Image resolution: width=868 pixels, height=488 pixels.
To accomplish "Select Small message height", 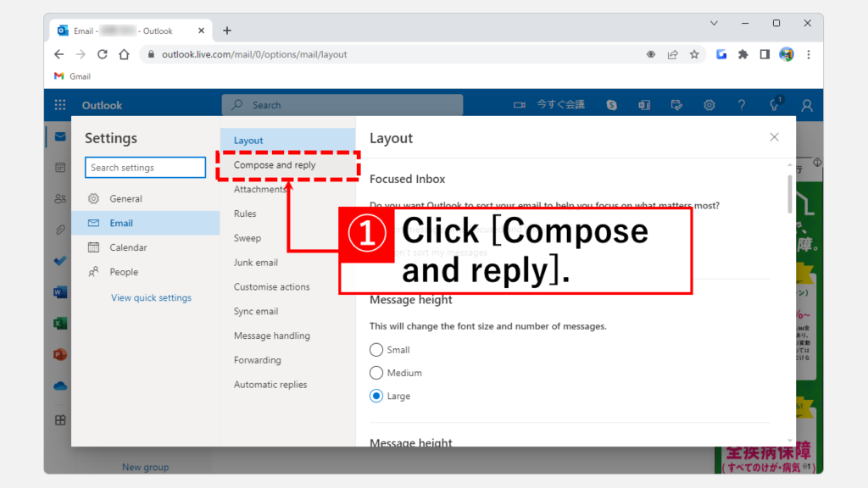I will 376,350.
